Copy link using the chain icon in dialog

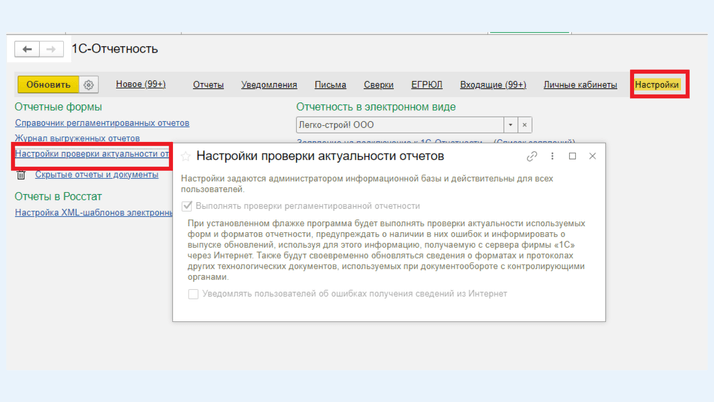coord(532,156)
